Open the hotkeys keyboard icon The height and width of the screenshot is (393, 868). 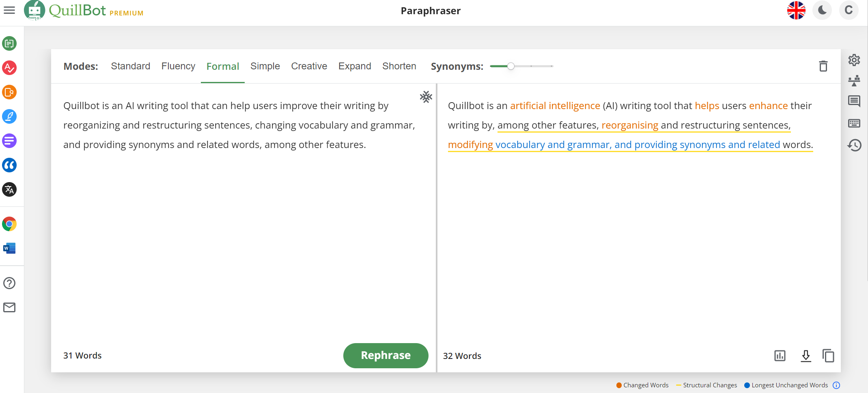[854, 123]
